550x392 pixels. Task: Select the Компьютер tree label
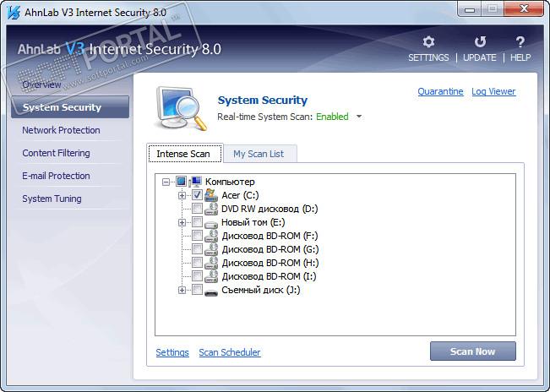230,182
